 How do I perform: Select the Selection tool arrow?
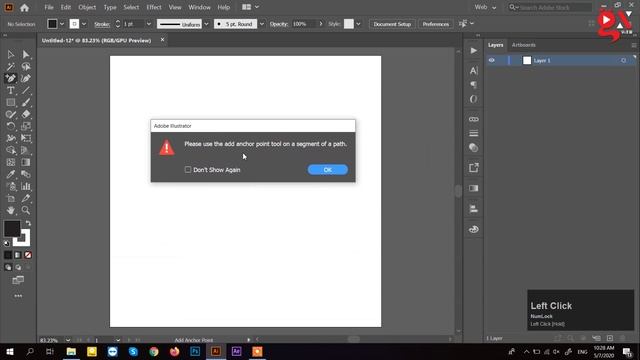pyautogui.click(x=11, y=54)
